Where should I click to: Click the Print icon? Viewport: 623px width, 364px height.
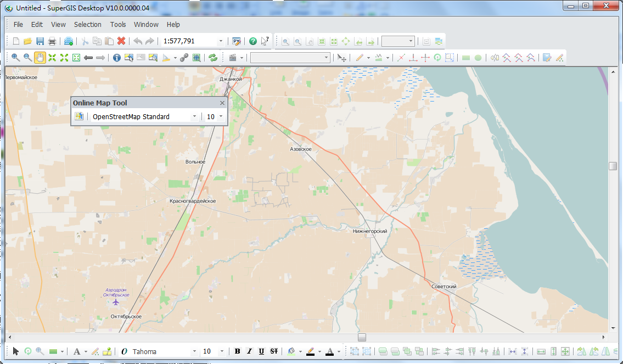[x=52, y=41]
